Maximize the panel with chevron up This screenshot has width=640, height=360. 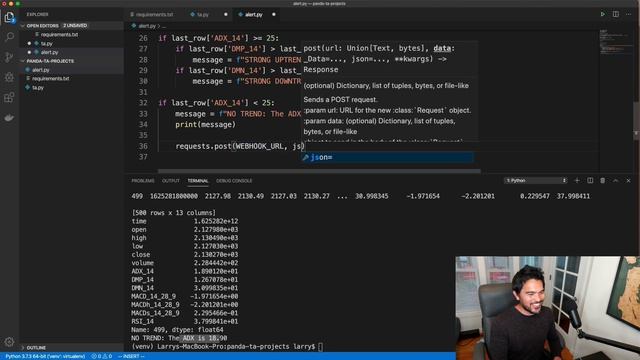coord(616,180)
